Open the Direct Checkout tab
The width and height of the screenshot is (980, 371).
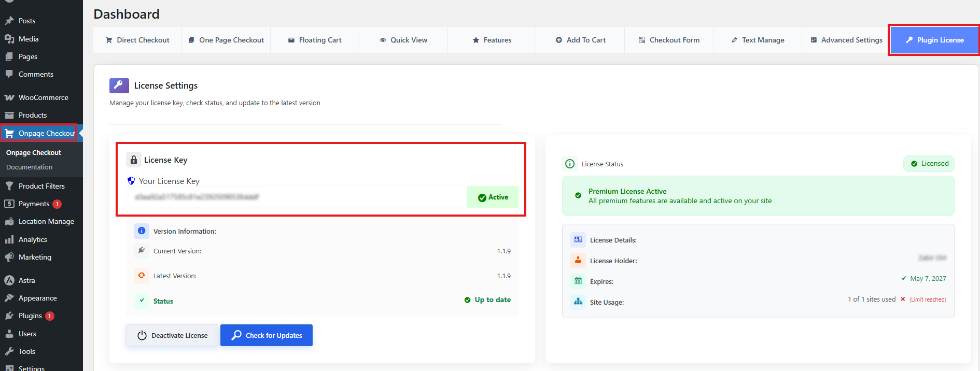point(137,40)
